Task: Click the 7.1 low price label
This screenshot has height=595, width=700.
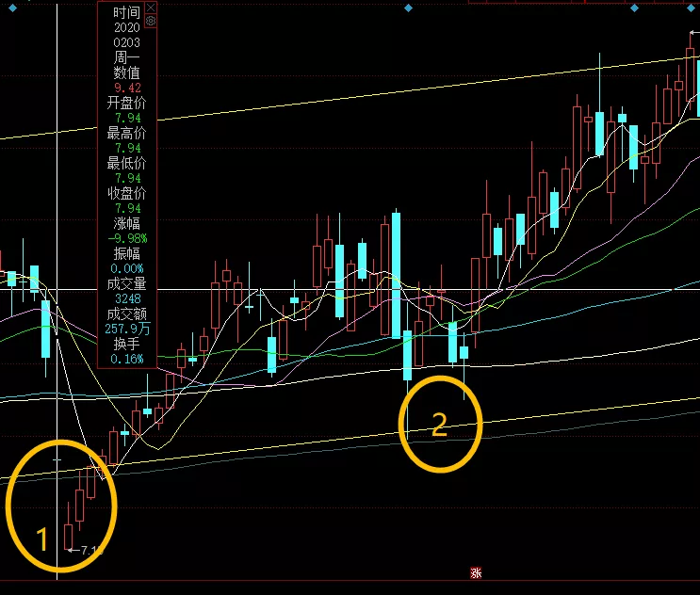Action: click(x=90, y=550)
